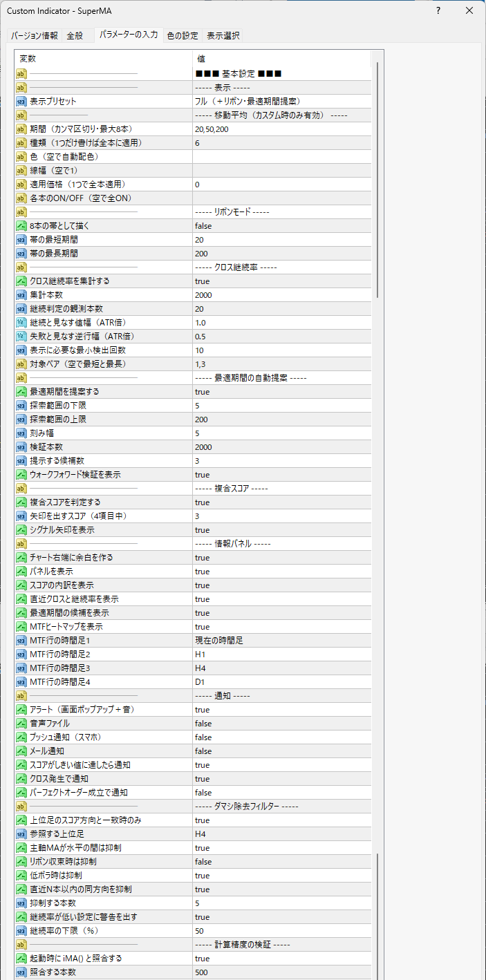
Task: Click the boolean icon beside 8本の帯として描く
Action: 21,226
